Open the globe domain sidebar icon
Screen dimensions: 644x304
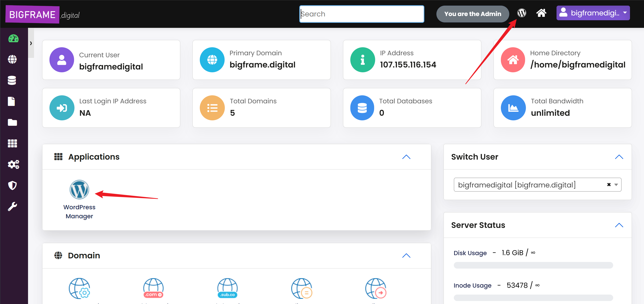click(x=12, y=59)
